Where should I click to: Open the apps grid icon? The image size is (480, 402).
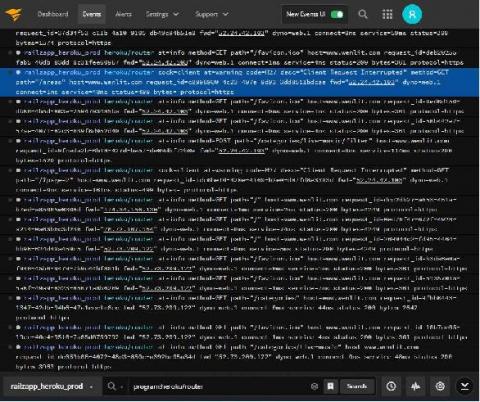pos(387,14)
